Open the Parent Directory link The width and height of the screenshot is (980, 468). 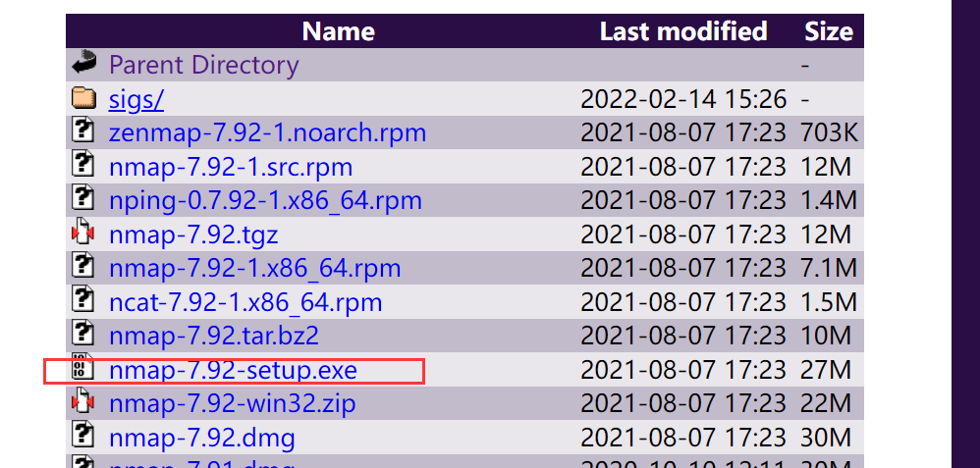[203, 65]
